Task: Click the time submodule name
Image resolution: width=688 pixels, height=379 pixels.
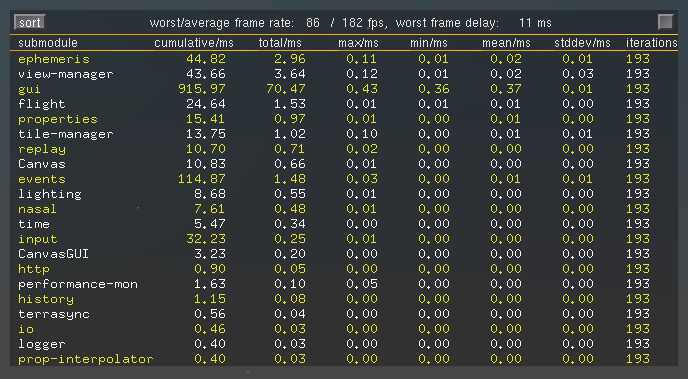Action: pos(34,224)
